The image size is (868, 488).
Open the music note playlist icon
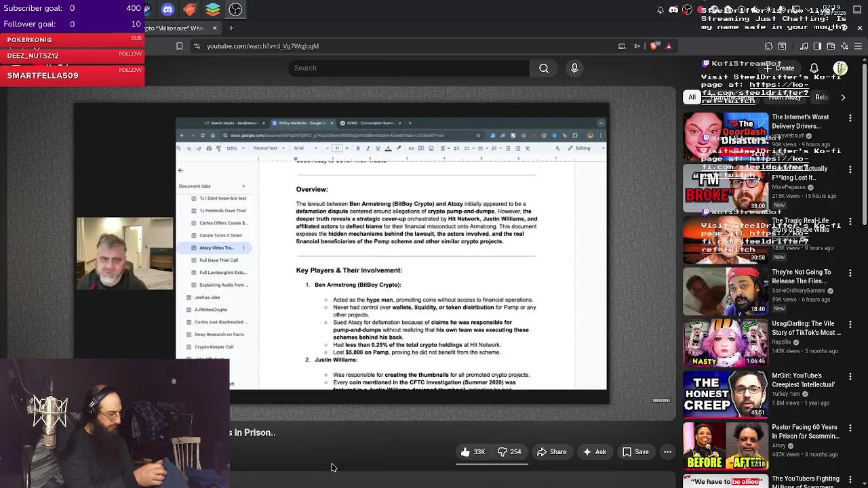click(804, 46)
